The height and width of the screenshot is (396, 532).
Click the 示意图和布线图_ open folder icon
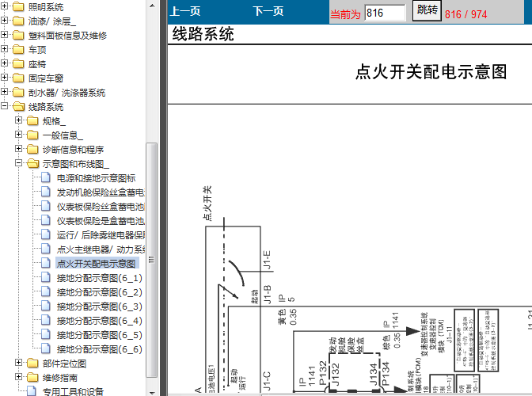coord(33,164)
